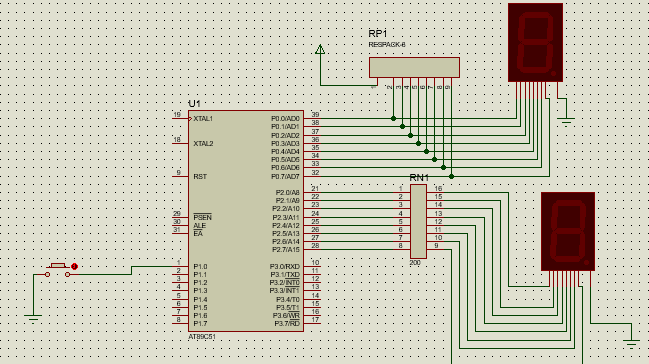Click the XTAL1 pin label
Image resolution: width=649 pixels, height=364 pixels.
[203, 119]
